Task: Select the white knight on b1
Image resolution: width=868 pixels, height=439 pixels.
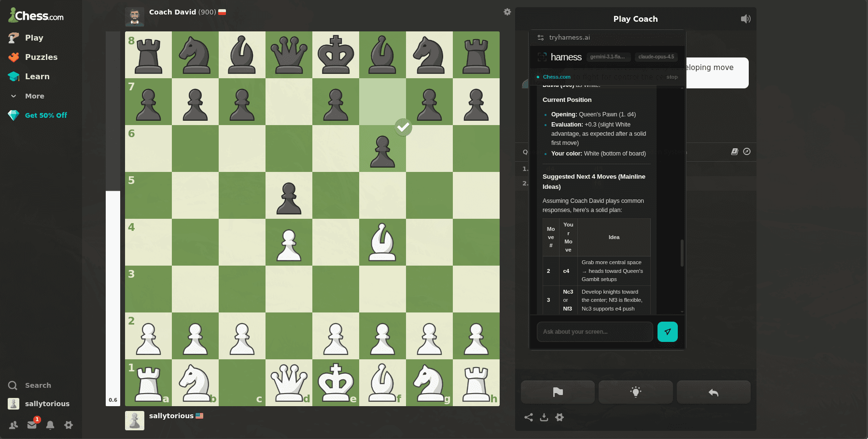Action: [195, 382]
